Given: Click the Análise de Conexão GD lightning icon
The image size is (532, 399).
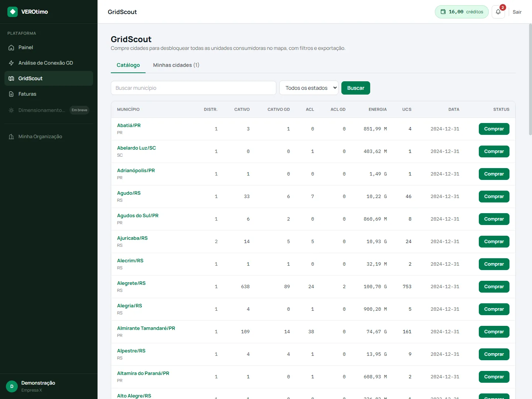Looking at the screenshot, I should (11, 63).
